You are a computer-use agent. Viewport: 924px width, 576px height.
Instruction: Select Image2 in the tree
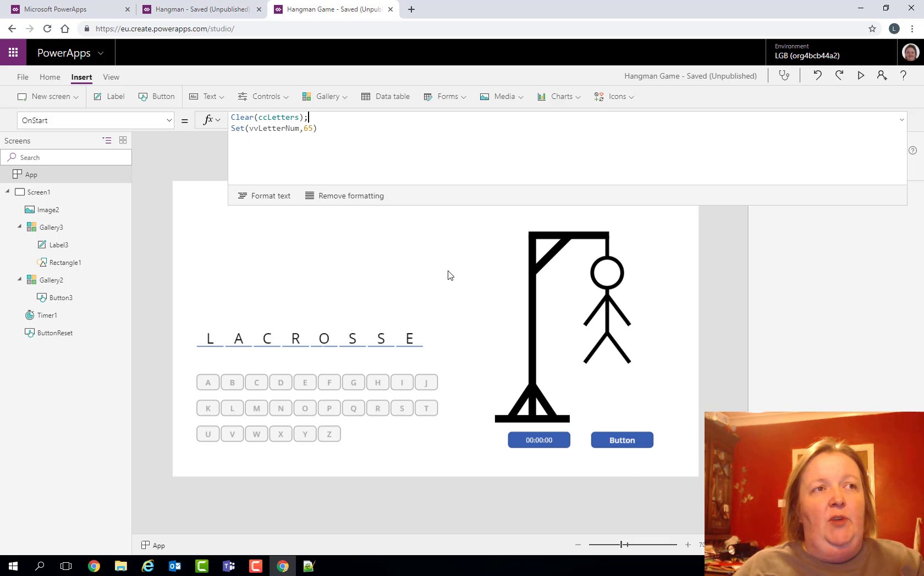click(48, 210)
